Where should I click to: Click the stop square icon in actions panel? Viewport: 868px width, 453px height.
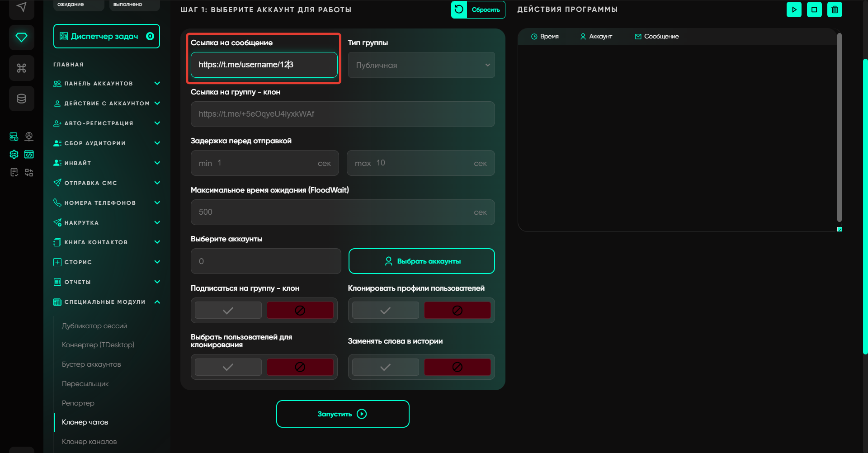pyautogui.click(x=814, y=9)
